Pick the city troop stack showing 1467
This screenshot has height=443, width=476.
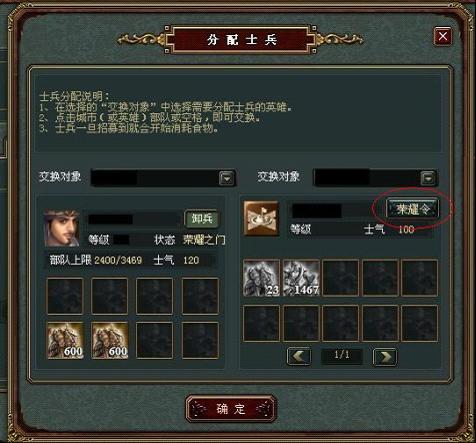301,278
